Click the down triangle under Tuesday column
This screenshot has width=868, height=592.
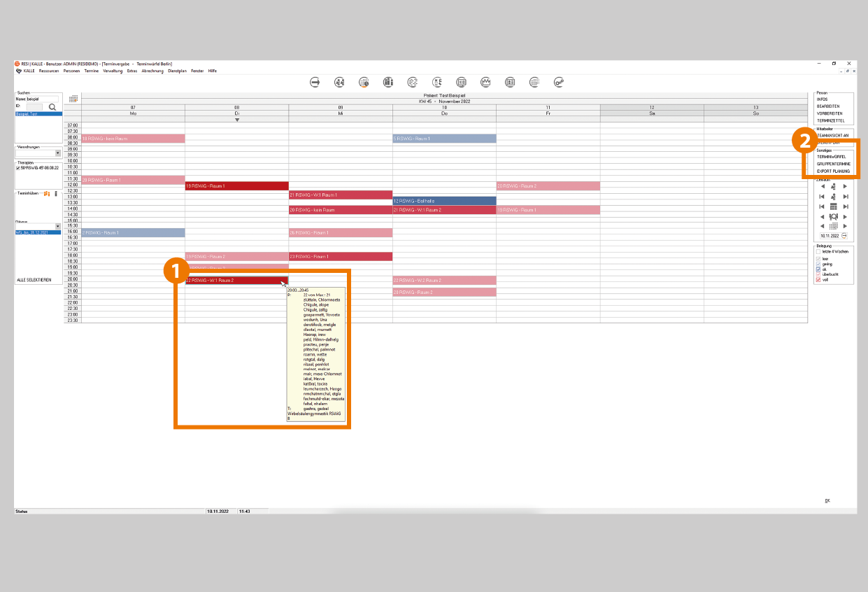[x=237, y=120]
